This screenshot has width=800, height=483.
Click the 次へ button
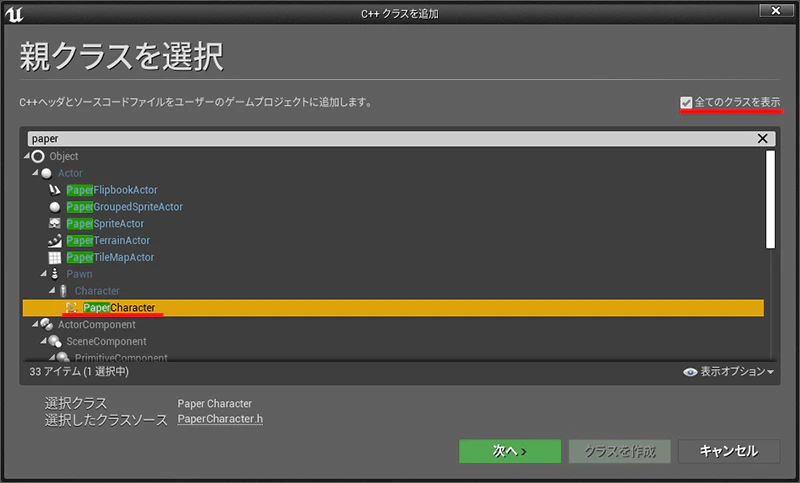click(x=510, y=451)
